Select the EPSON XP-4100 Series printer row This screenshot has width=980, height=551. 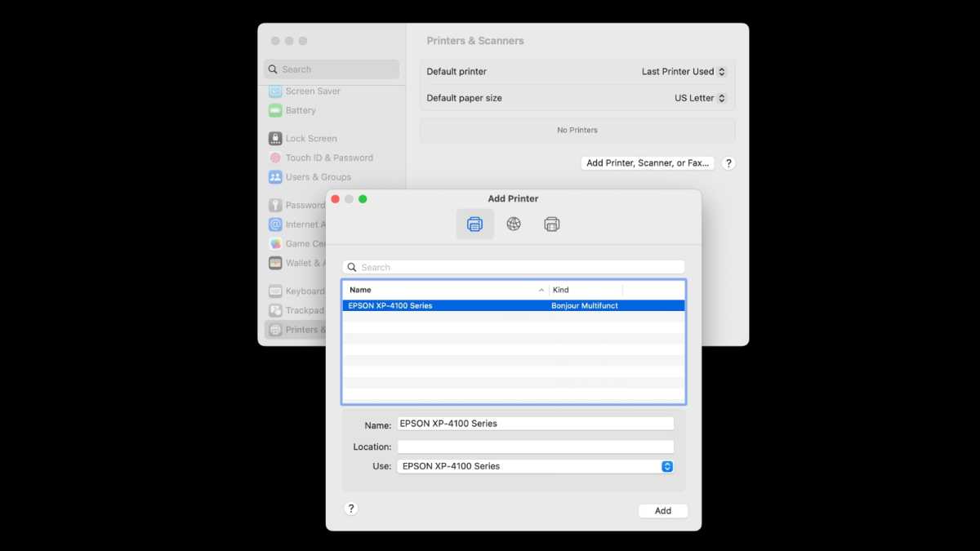(514, 306)
